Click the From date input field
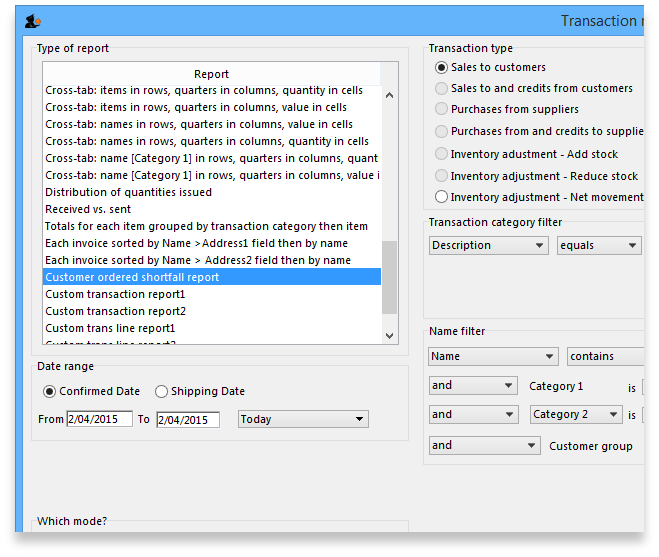 point(99,419)
